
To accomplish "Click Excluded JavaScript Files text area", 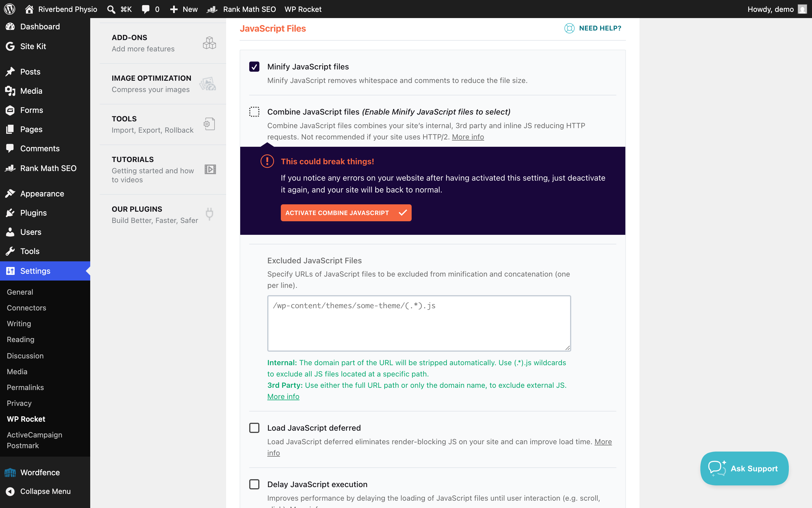I will tap(419, 323).
